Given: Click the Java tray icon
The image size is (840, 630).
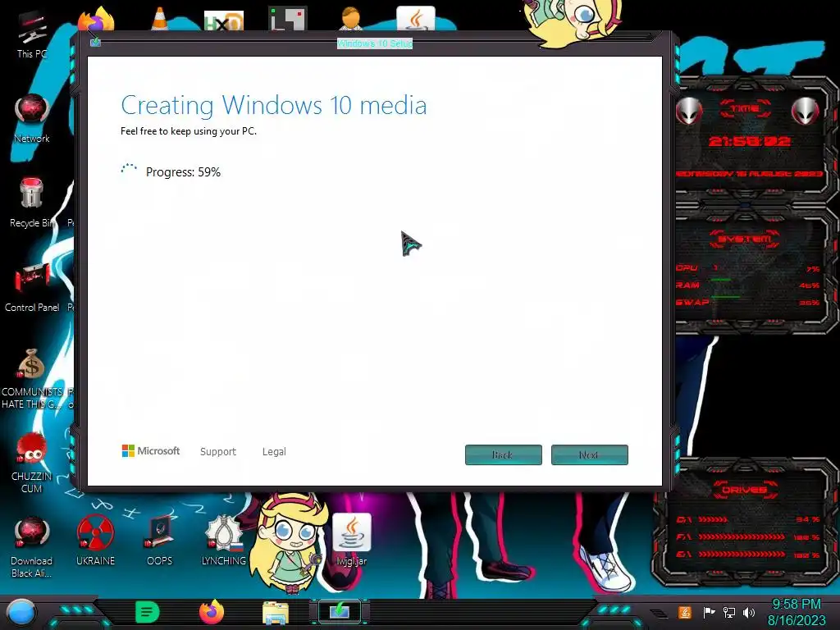Looking at the screenshot, I should click(685, 612).
